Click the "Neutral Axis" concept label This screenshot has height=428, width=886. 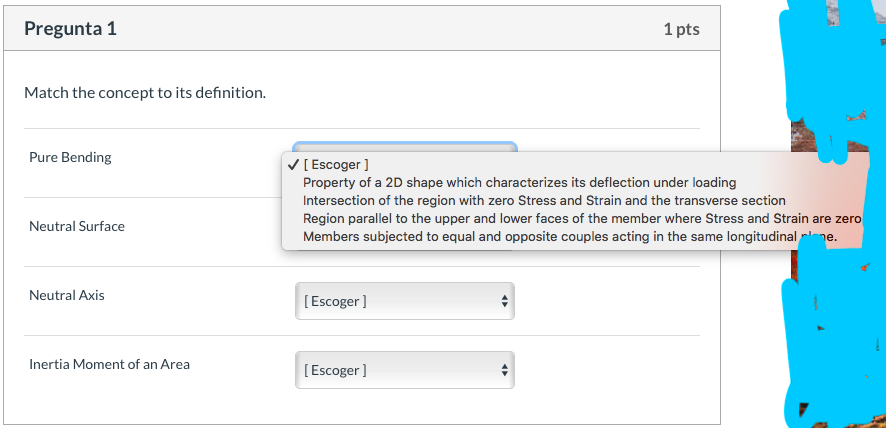coord(67,295)
